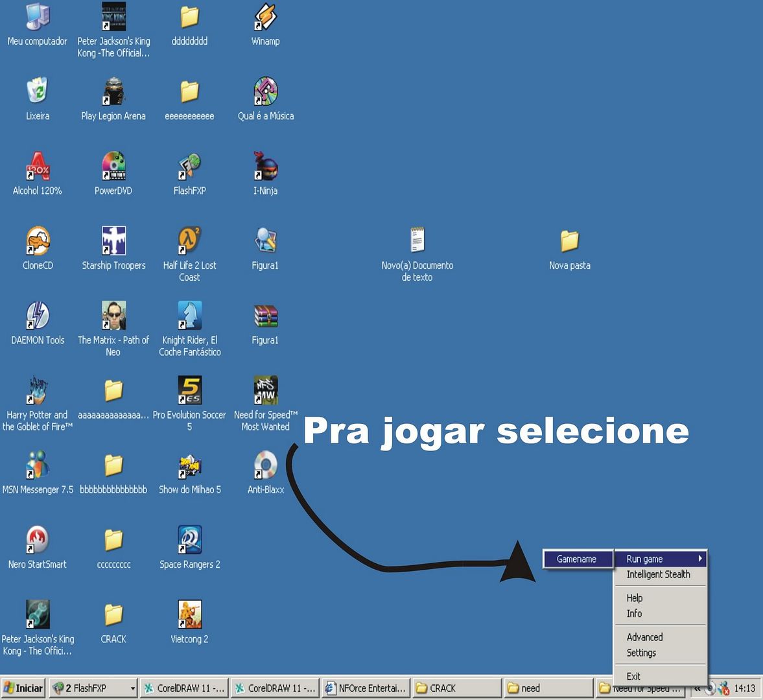The image size is (763, 700).
Task: Open the Nero StartSmart icon
Action: [x=38, y=540]
